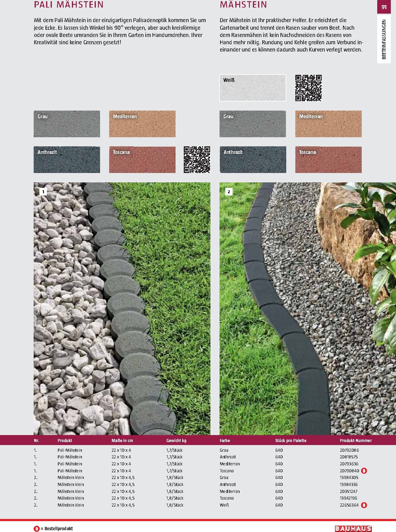The width and height of the screenshot is (396, 532).
Task: Click product number 20792086 in the table
Action: [349, 450]
